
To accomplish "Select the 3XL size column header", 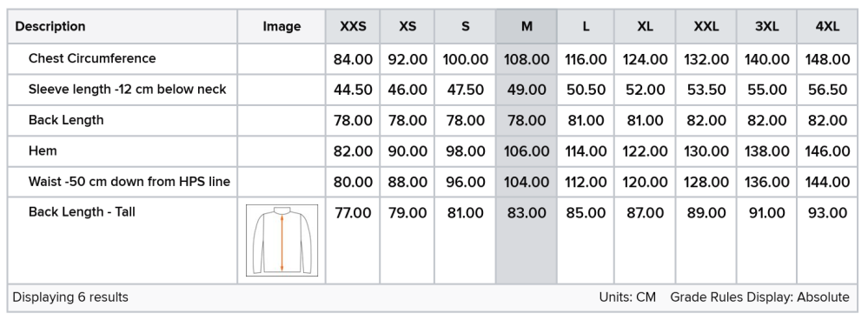I will pos(766,27).
